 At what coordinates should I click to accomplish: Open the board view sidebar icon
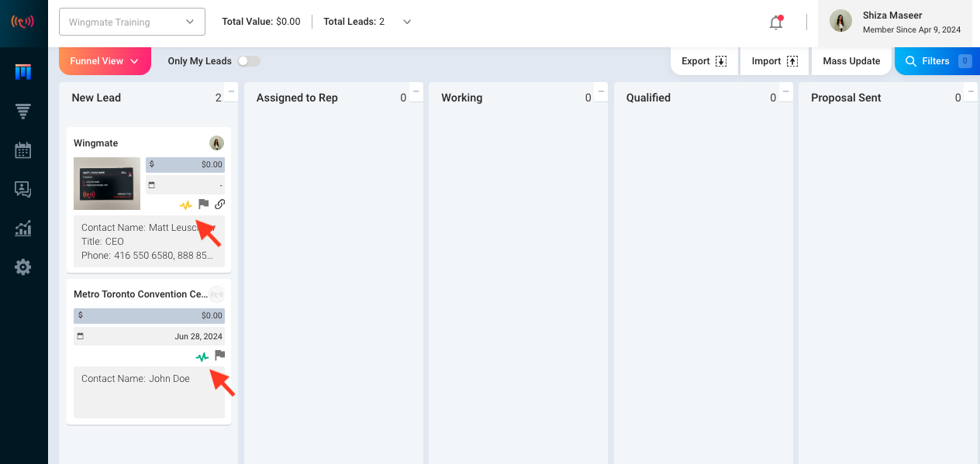click(23, 72)
